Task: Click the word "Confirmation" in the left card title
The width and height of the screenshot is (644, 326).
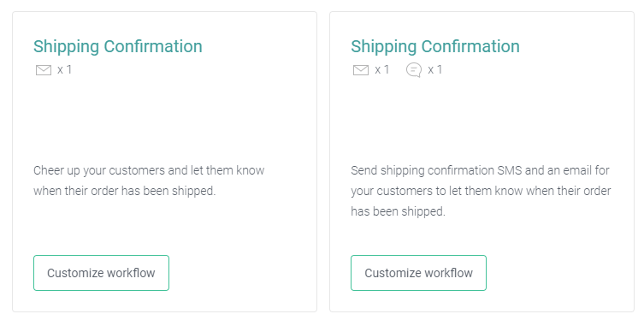Action: pos(153,46)
